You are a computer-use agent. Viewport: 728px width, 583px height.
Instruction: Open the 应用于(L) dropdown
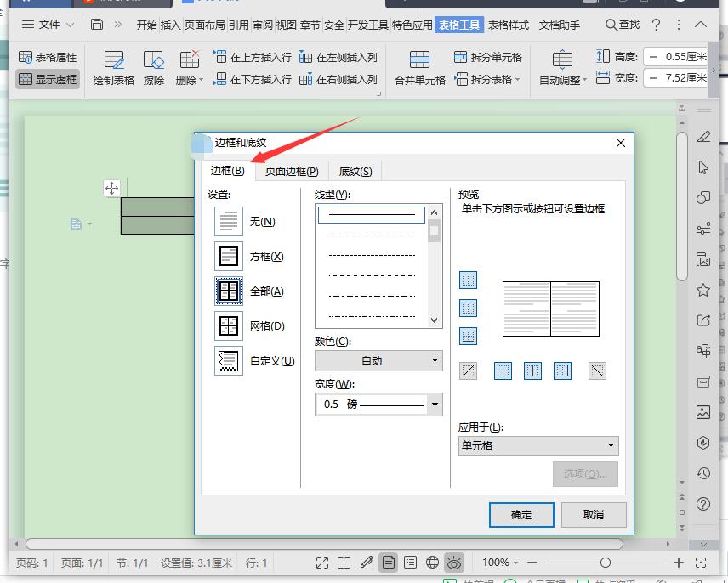(538, 445)
